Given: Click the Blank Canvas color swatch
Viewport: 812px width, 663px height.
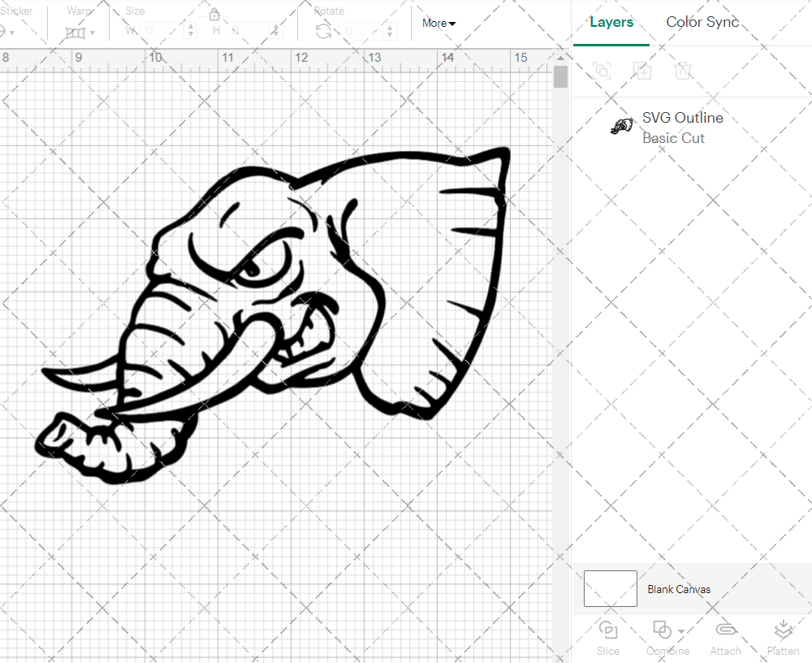Looking at the screenshot, I should 611,588.
